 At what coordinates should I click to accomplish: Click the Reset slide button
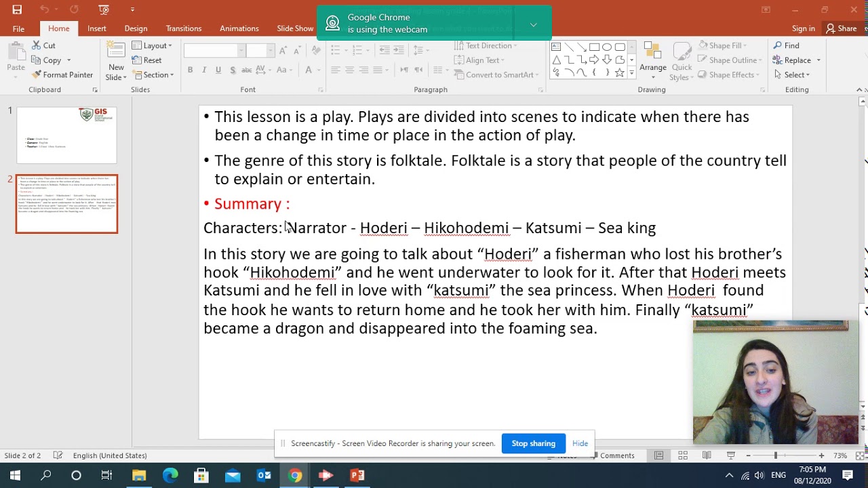click(147, 60)
